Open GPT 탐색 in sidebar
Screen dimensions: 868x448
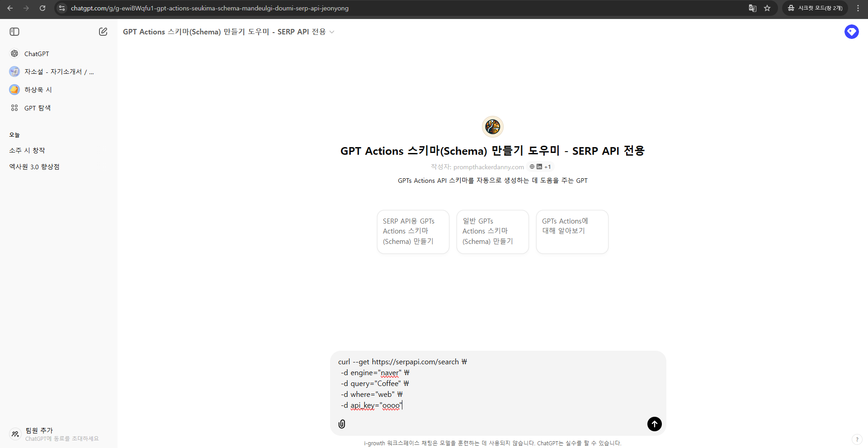click(58, 108)
